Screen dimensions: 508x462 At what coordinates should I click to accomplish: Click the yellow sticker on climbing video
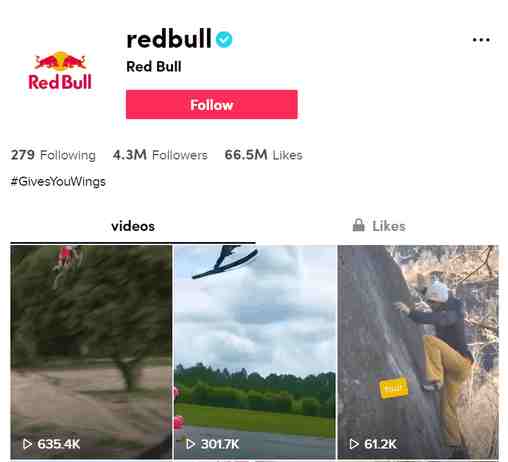(394, 388)
